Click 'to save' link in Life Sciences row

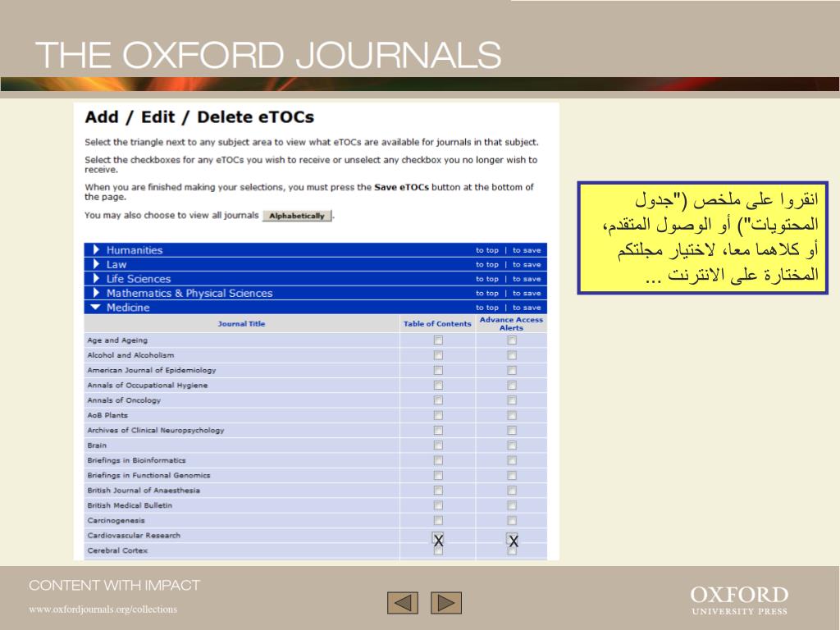(527, 279)
